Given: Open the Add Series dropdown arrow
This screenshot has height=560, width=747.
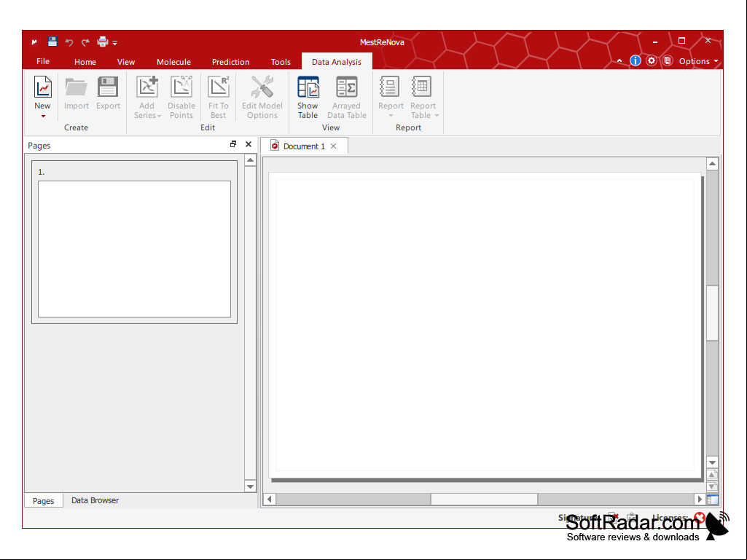Looking at the screenshot, I should tap(159, 116).
